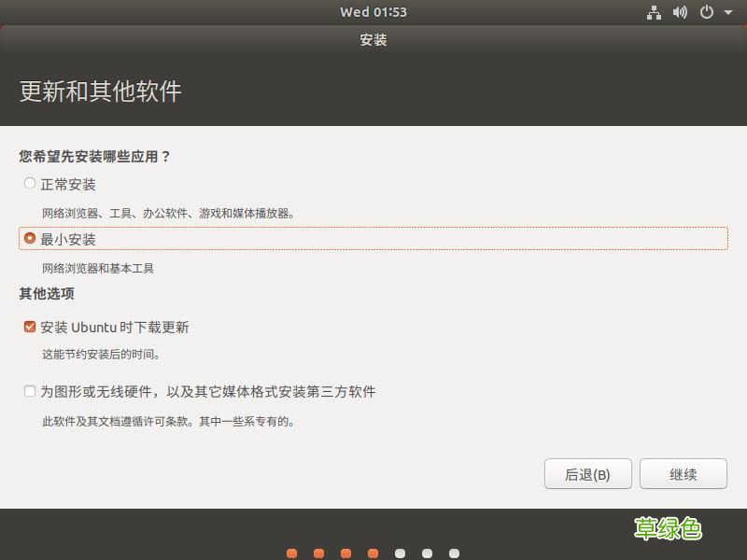Click the power status icon

tap(707, 11)
